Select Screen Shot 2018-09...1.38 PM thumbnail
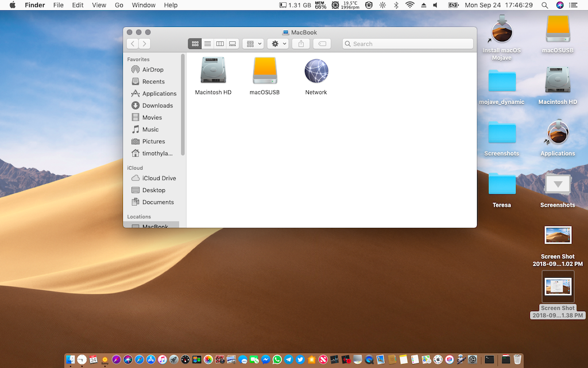Screen dimensions: 588x368 [558, 286]
